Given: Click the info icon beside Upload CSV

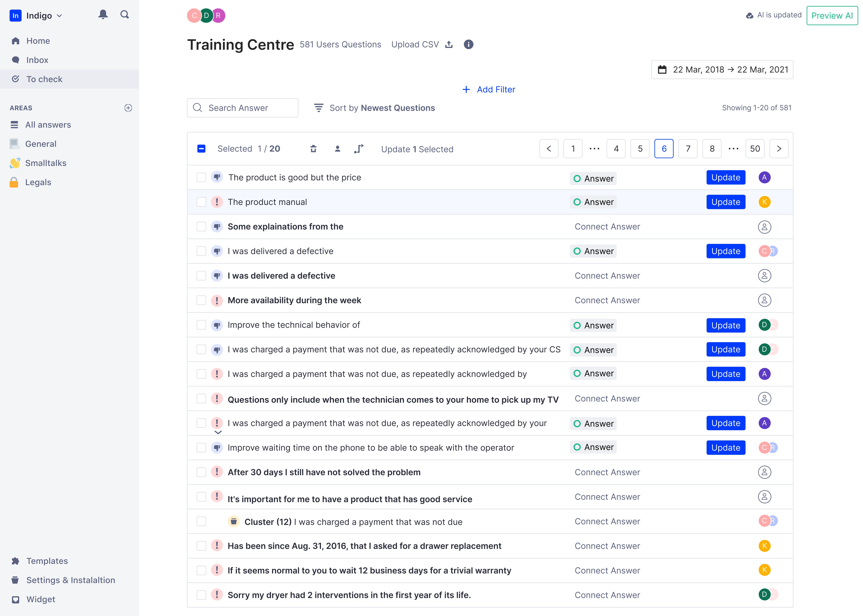Looking at the screenshot, I should [x=468, y=44].
